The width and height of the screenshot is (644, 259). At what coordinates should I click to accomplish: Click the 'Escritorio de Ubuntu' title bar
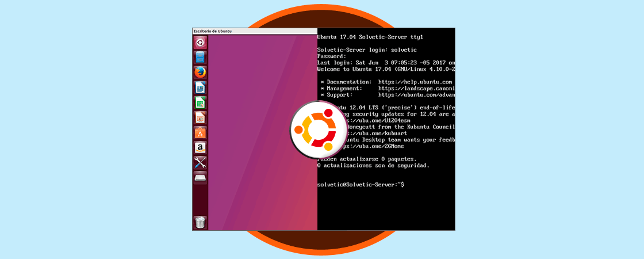pos(255,31)
